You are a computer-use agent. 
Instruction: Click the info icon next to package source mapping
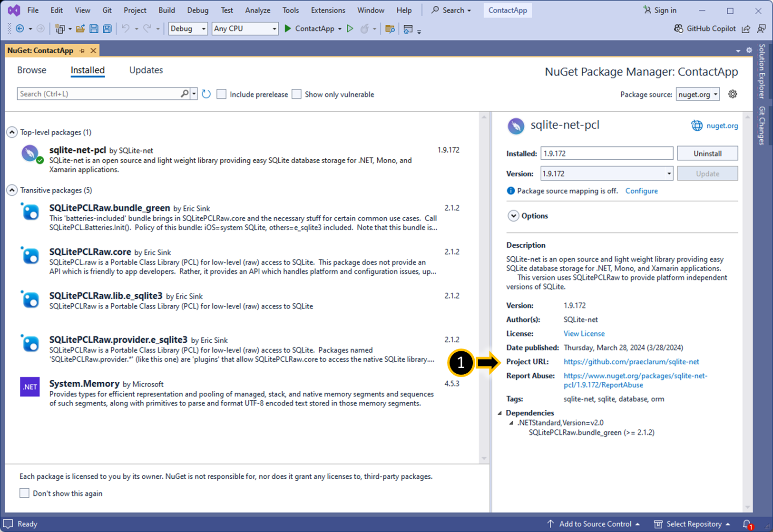pyautogui.click(x=511, y=191)
